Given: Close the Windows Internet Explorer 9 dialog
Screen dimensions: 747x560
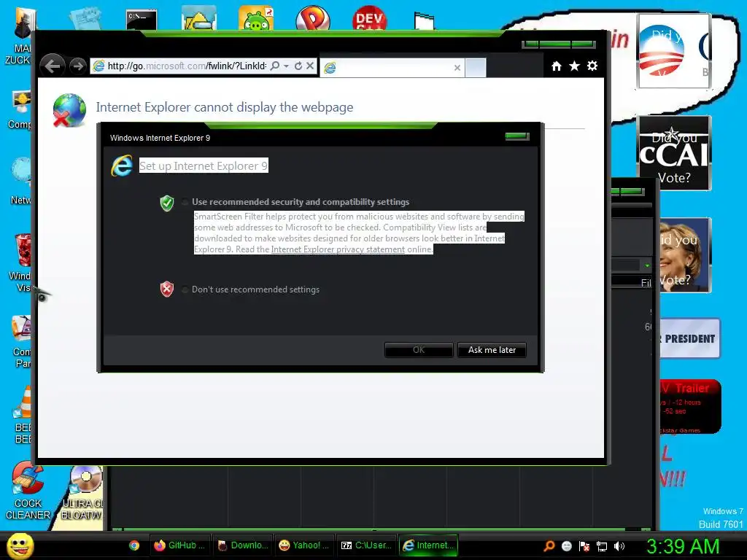Looking at the screenshot, I should 517,136.
